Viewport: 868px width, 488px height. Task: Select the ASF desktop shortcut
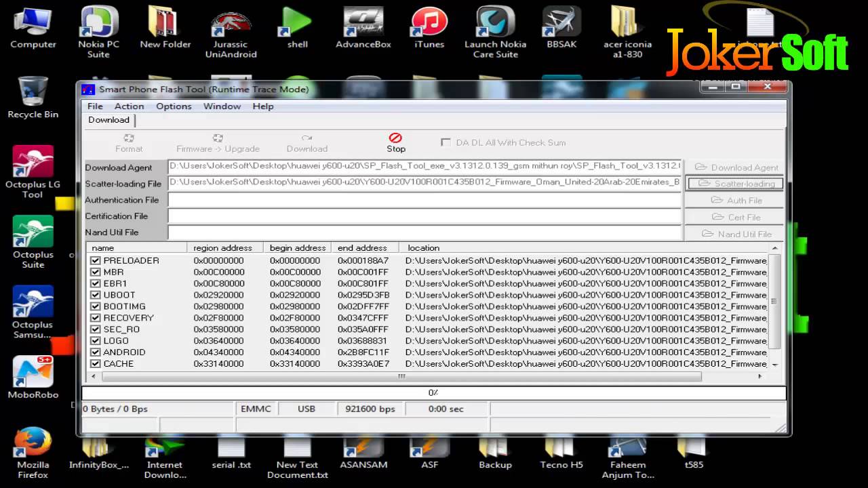pyautogui.click(x=429, y=453)
